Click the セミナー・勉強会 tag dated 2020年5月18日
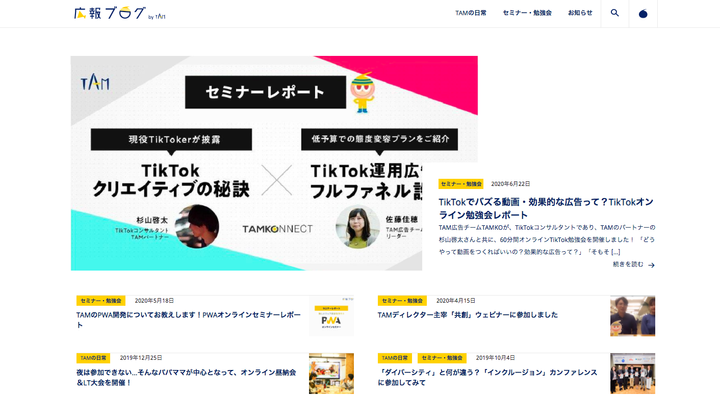720x404 pixels. click(x=101, y=301)
